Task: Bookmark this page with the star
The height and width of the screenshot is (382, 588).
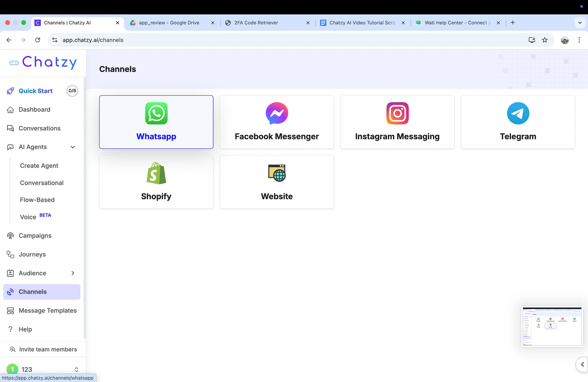Action: click(545, 40)
